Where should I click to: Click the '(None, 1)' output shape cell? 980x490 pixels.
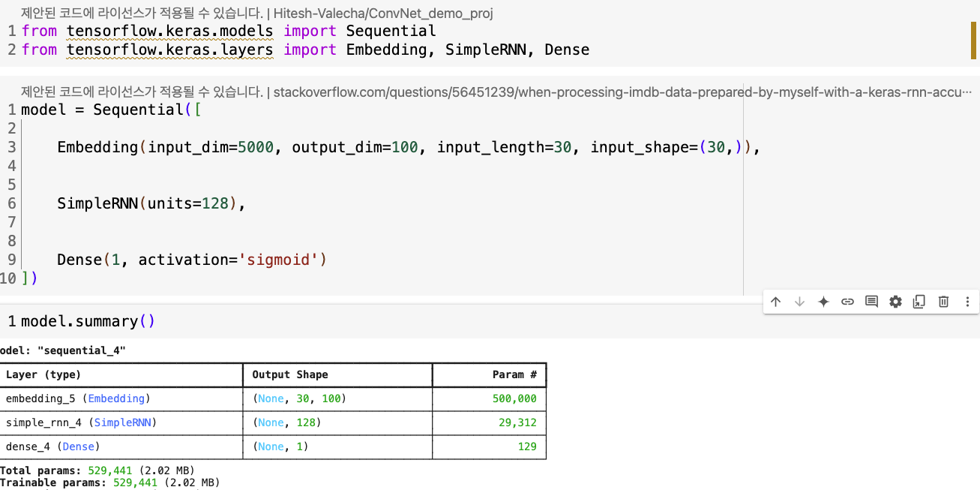coord(280,446)
